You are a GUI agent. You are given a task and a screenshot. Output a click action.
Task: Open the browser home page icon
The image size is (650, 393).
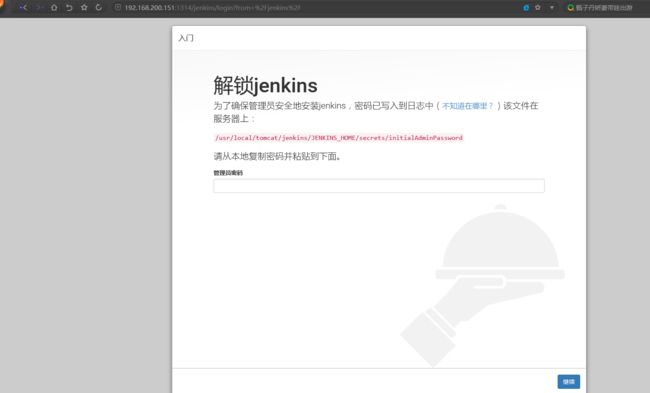[x=54, y=7]
